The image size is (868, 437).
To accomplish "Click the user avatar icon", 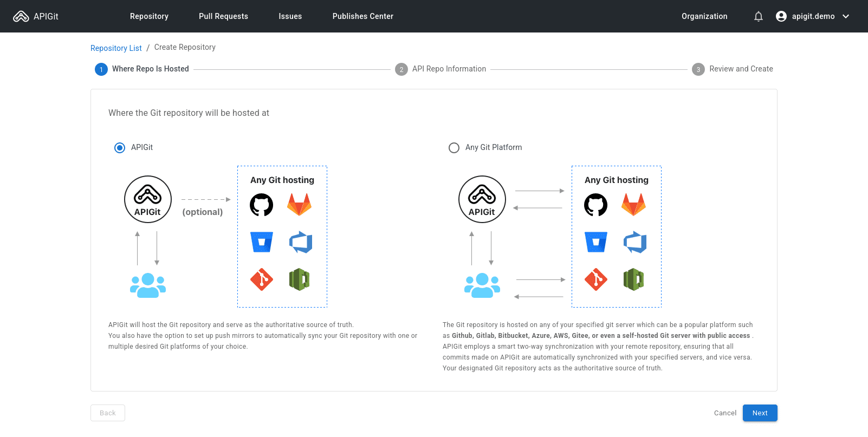I will click(x=781, y=16).
